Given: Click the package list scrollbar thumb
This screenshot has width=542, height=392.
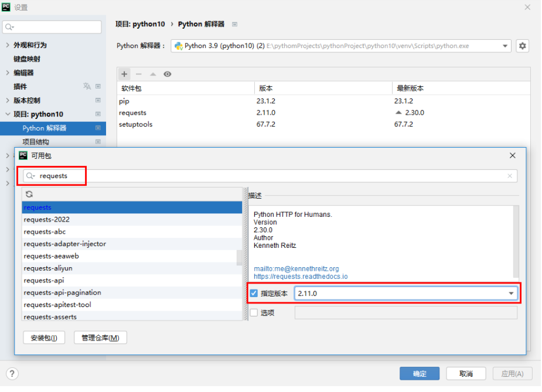Looking at the screenshot, I should coord(239,258).
